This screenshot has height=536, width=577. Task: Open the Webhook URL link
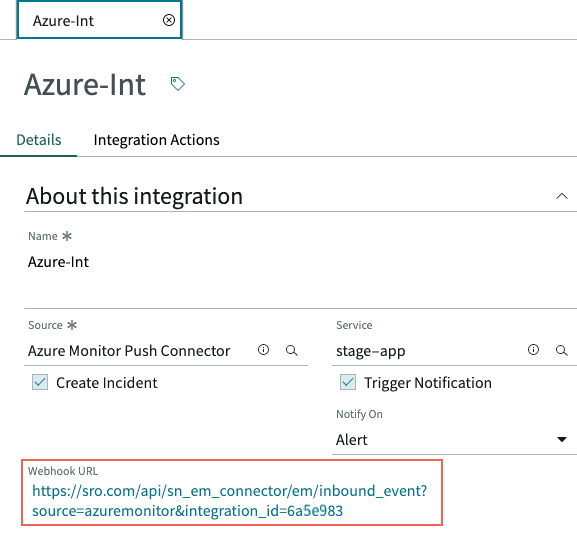pos(229,501)
